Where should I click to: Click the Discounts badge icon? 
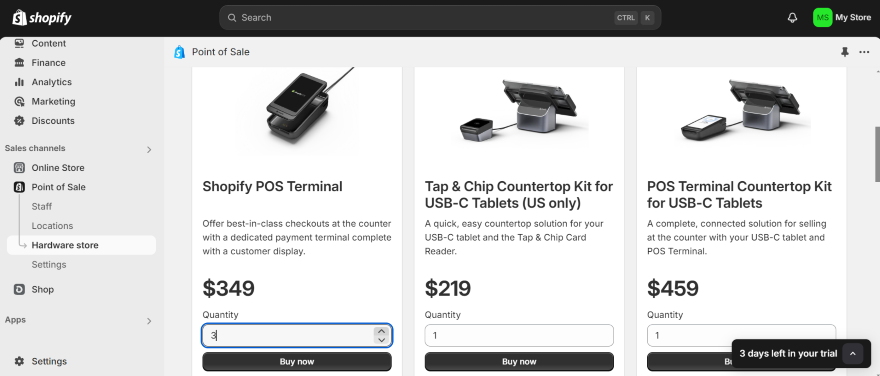click(x=19, y=121)
